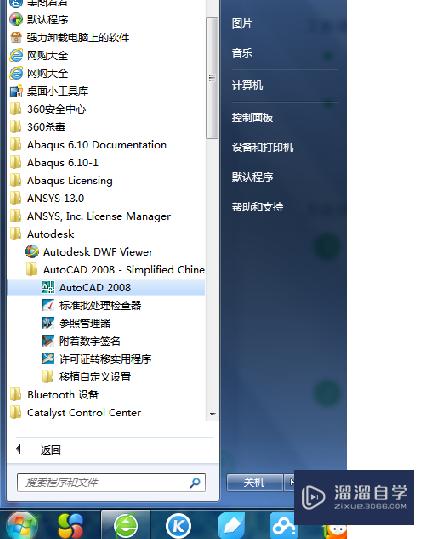The image size is (439, 539).
Task: Open the blue pen-note taskbar app
Action: pyautogui.click(x=231, y=525)
